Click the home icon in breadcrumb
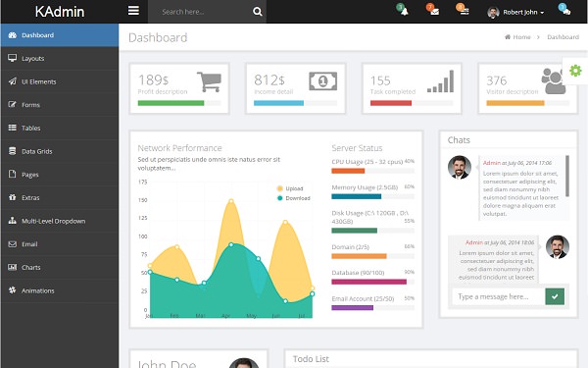 tap(508, 37)
